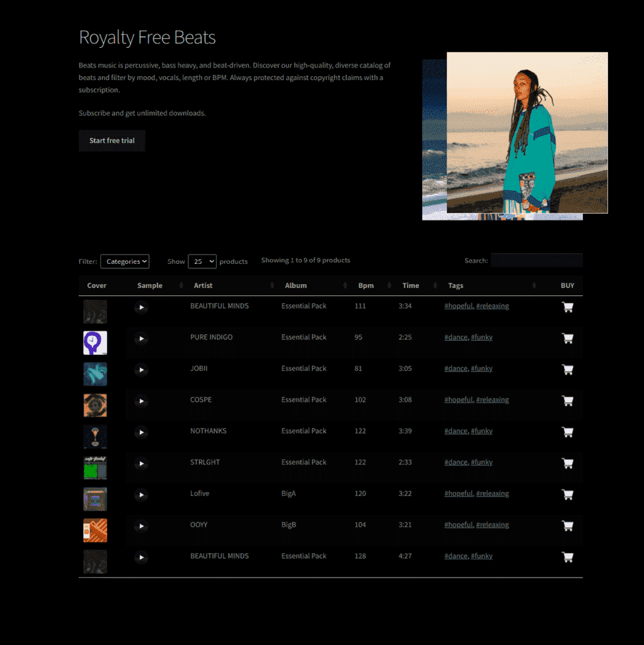Sort by Album column header
This screenshot has width=644, height=645.
296,285
